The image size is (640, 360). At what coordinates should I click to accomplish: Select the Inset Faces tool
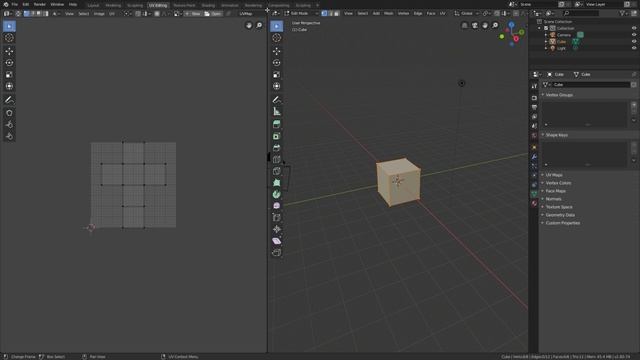tap(276, 136)
